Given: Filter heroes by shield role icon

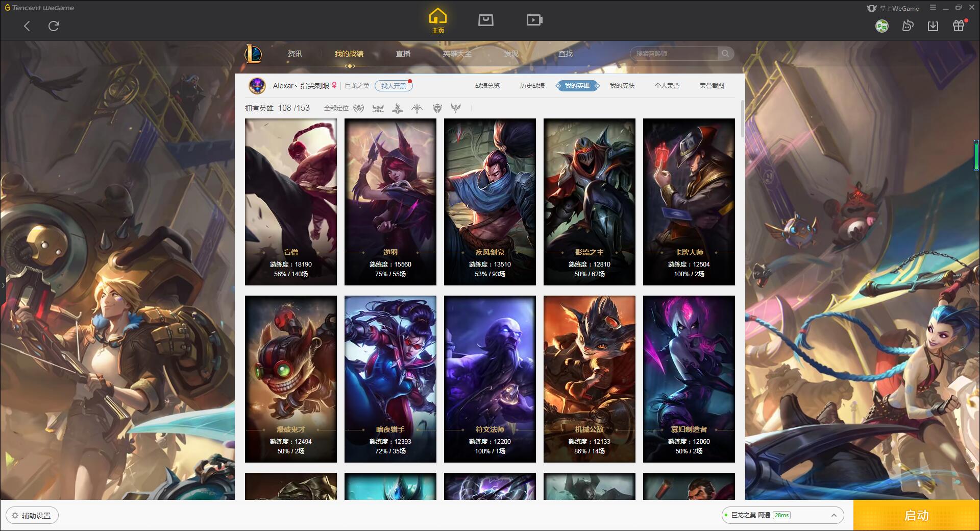Looking at the screenshot, I should (x=437, y=108).
